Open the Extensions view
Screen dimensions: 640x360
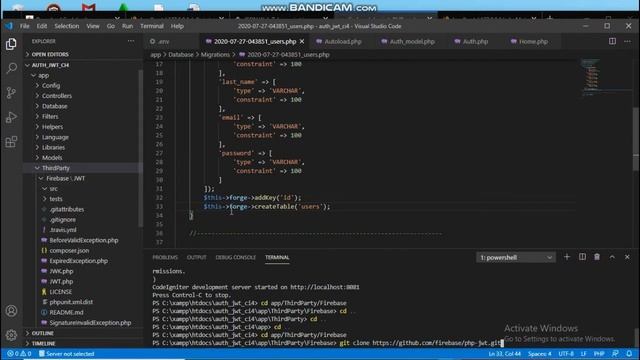pyautogui.click(x=11, y=142)
